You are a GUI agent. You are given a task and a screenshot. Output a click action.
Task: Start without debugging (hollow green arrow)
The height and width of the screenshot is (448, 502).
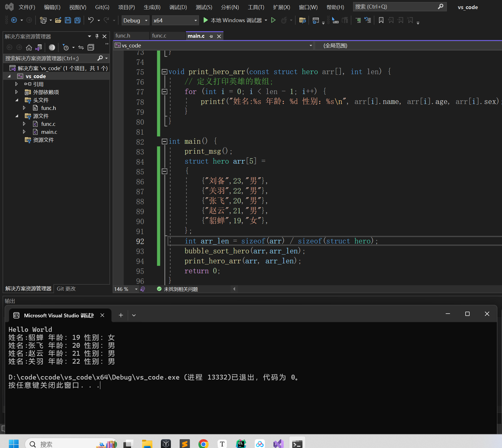pyautogui.click(x=273, y=20)
